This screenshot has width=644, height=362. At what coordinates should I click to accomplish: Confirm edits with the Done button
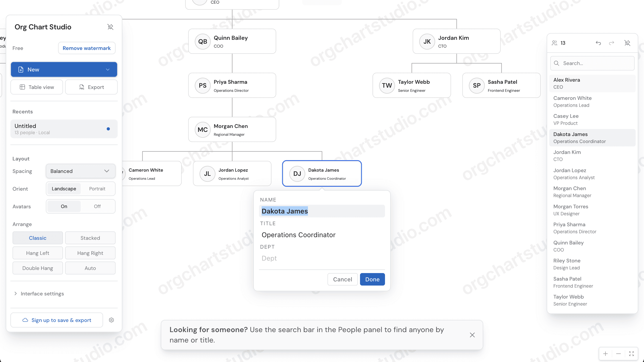[372, 279]
